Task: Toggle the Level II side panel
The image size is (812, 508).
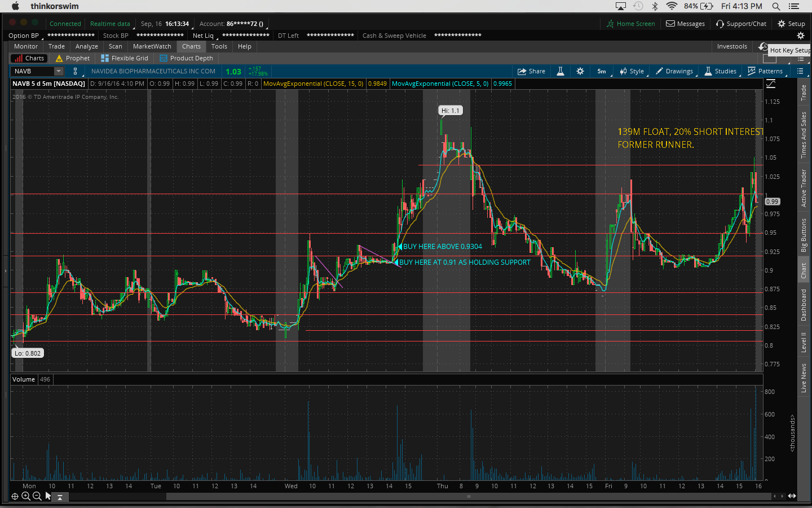Action: pyautogui.click(x=804, y=342)
